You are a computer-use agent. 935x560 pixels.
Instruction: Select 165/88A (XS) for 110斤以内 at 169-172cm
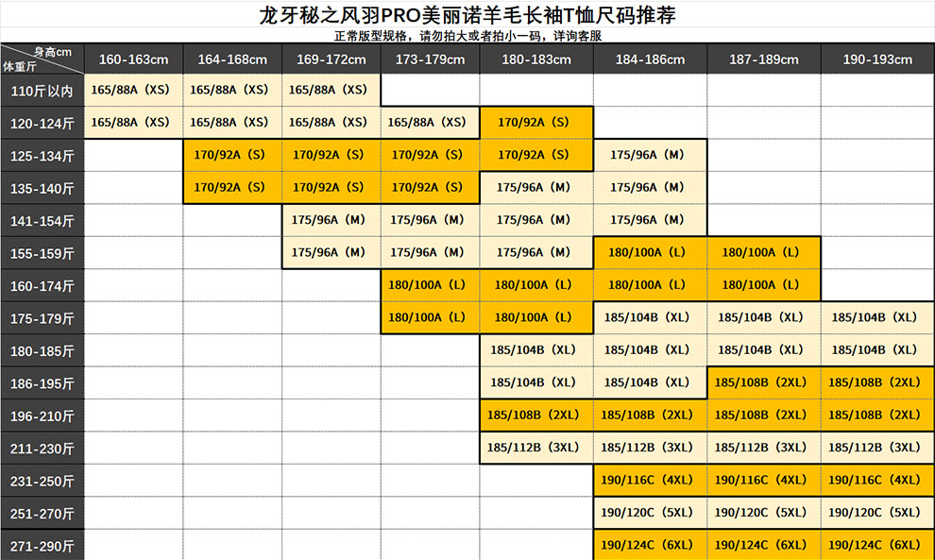[331, 90]
